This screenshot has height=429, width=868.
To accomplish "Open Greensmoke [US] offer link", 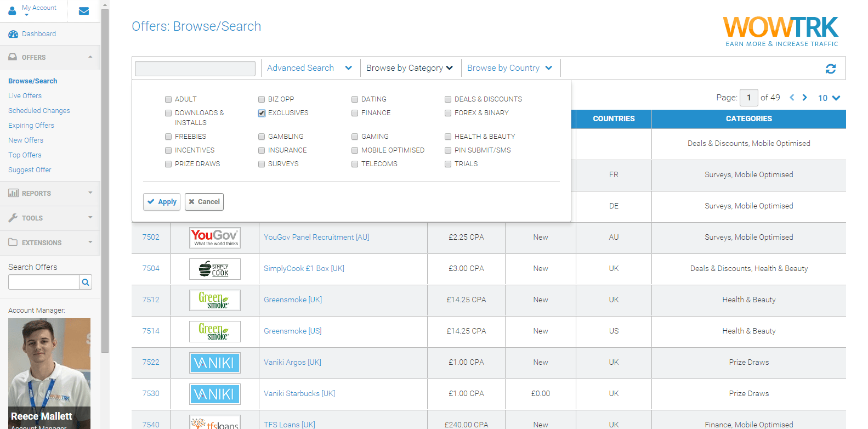I will tap(293, 331).
